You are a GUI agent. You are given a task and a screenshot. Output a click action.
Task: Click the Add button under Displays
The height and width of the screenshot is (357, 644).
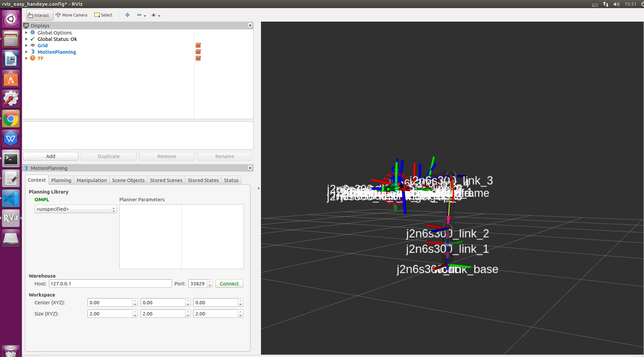coord(50,156)
